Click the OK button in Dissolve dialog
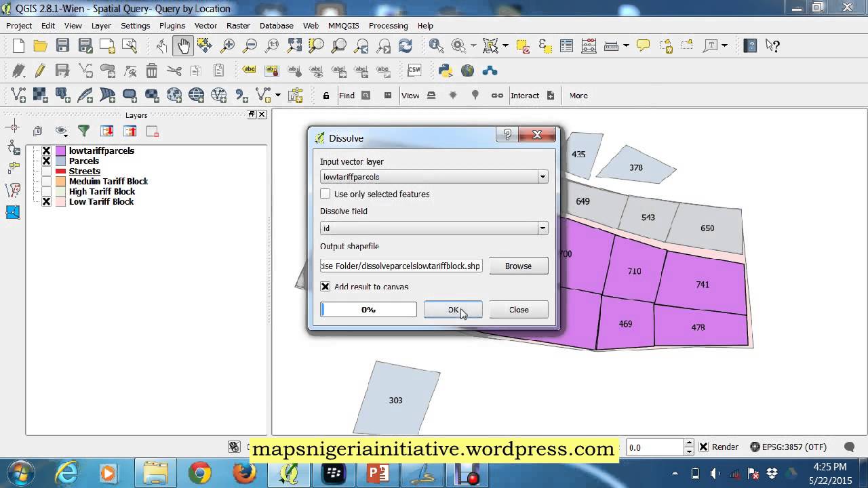 453,310
